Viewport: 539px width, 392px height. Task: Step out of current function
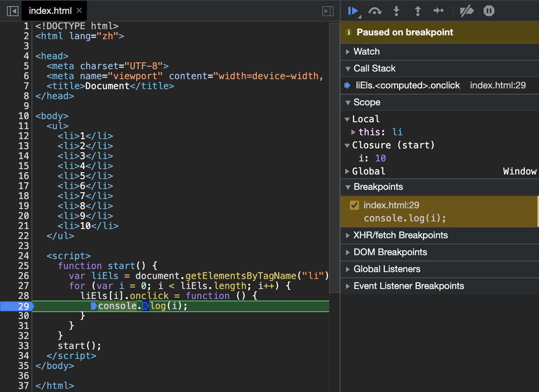click(418, 11)
